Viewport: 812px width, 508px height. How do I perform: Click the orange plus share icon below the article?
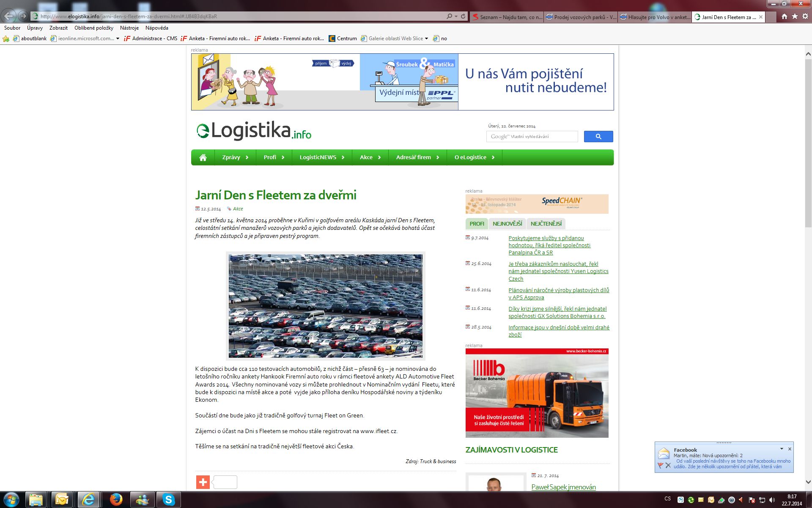203,482
